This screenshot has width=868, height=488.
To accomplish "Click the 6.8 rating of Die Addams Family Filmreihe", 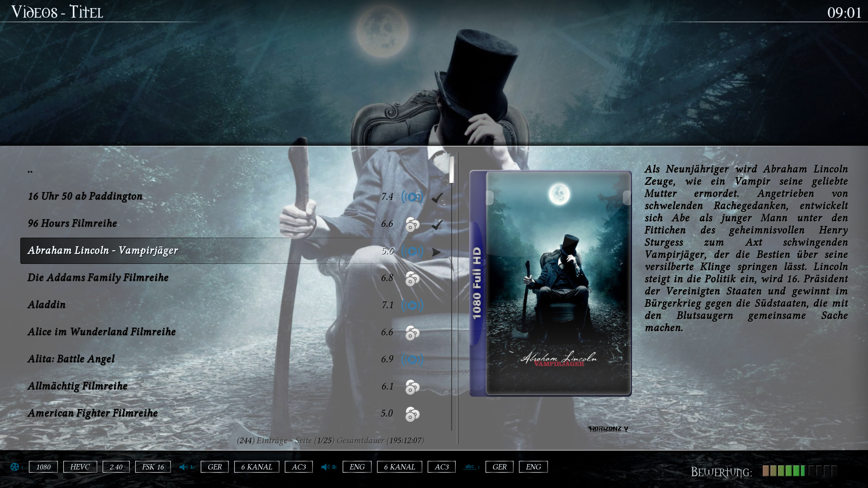I will (387, 278).
